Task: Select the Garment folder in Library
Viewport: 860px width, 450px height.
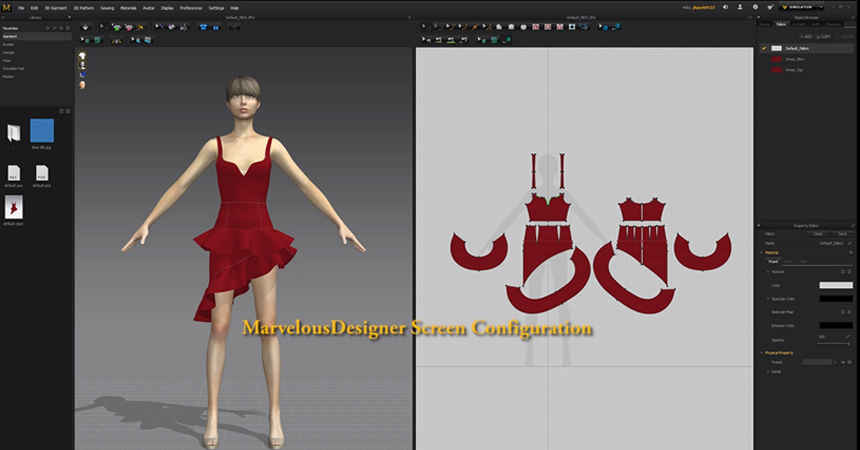Action: [x=10, y=35]
